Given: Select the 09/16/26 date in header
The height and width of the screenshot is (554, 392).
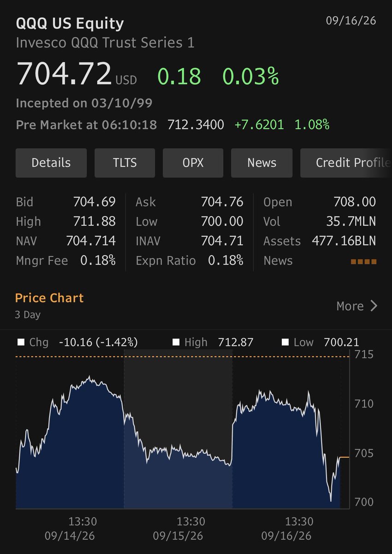Looking at the screenshot, I should [x=351, y=21].
